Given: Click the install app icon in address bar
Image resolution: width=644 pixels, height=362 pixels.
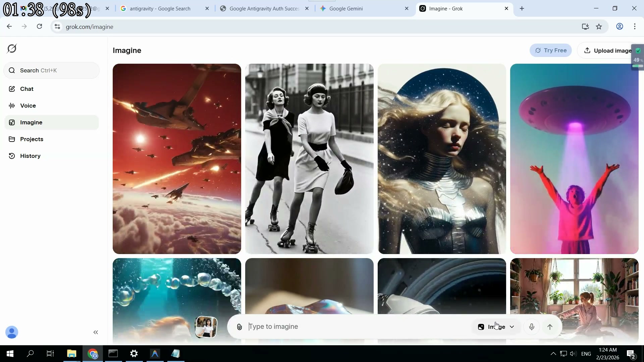Looking at the screenshot, I should tap(585, 27).
